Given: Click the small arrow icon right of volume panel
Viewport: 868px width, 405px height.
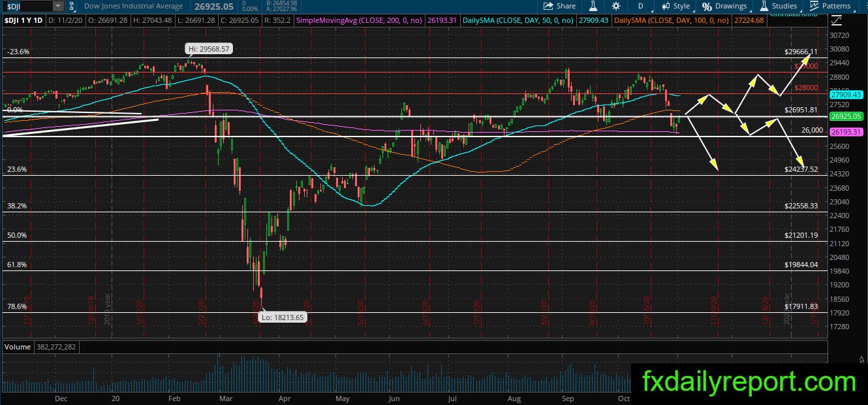Looking at the screenshot, I should pos(861,359).
